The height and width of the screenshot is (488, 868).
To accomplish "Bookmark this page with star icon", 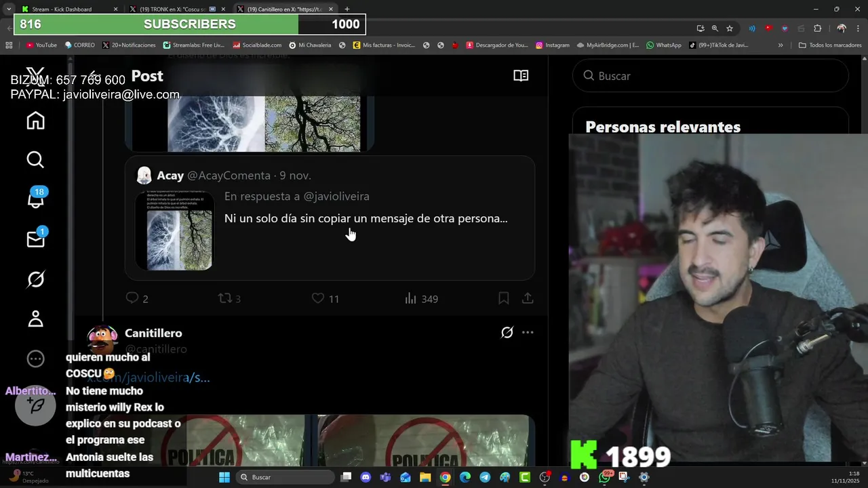I will coord(730,28).
